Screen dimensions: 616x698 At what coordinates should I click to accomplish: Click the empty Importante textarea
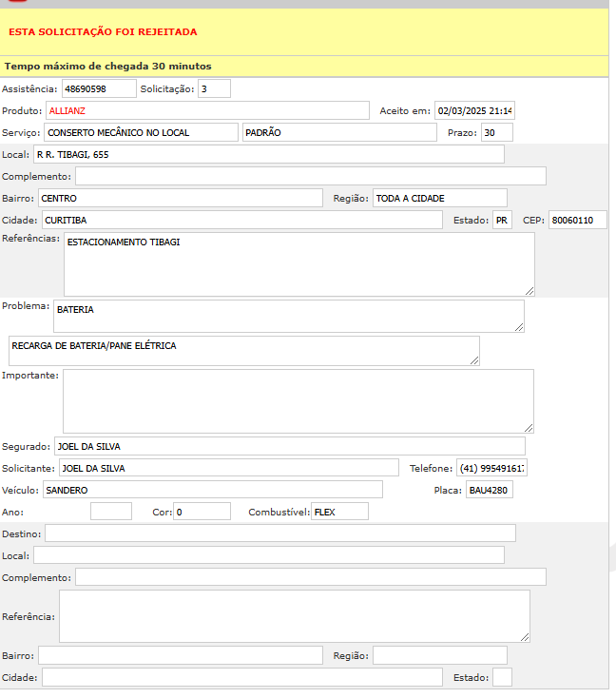(298, 400)
